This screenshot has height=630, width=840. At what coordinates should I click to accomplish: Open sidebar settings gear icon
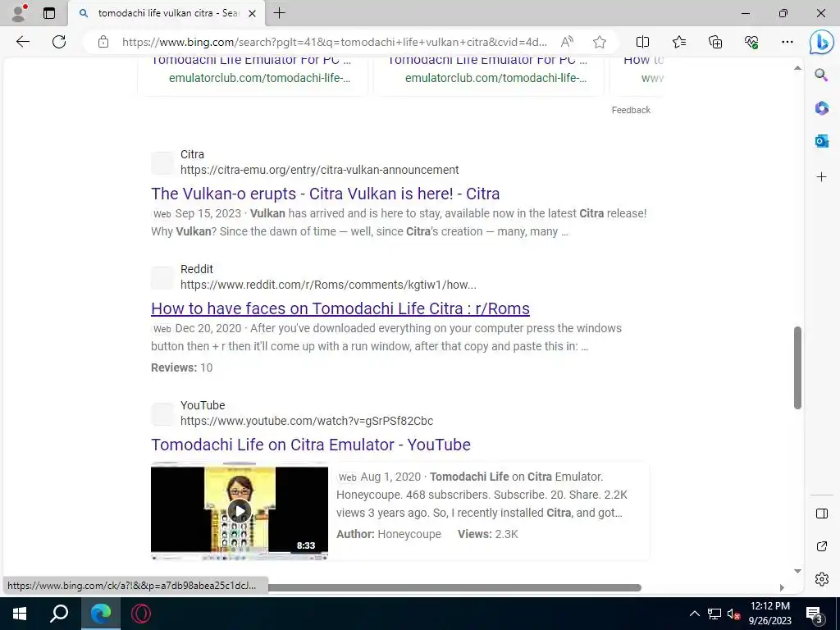click(x=821, y=579)
